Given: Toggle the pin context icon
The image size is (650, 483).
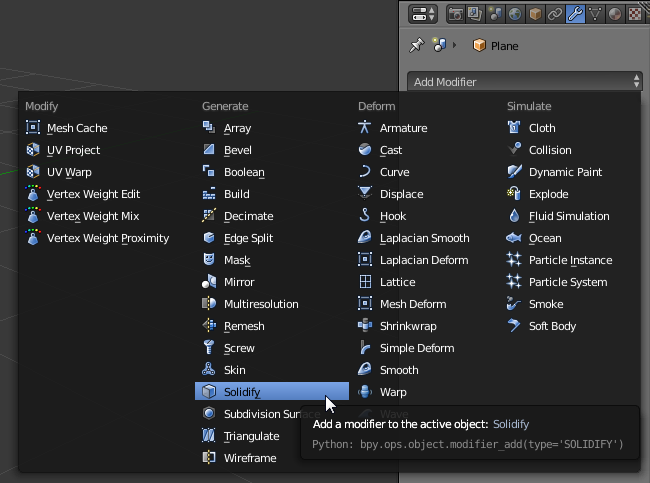Looking at the screenshot, I should coord(417,45).
